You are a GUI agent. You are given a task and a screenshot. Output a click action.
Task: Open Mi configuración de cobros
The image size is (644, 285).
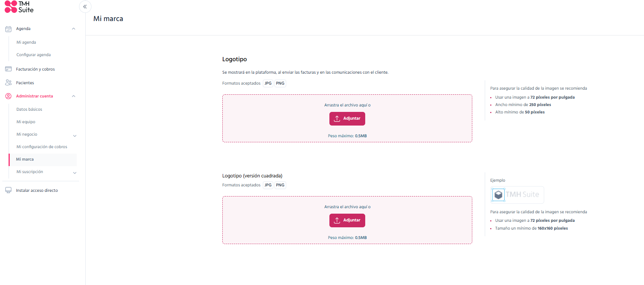42,147
